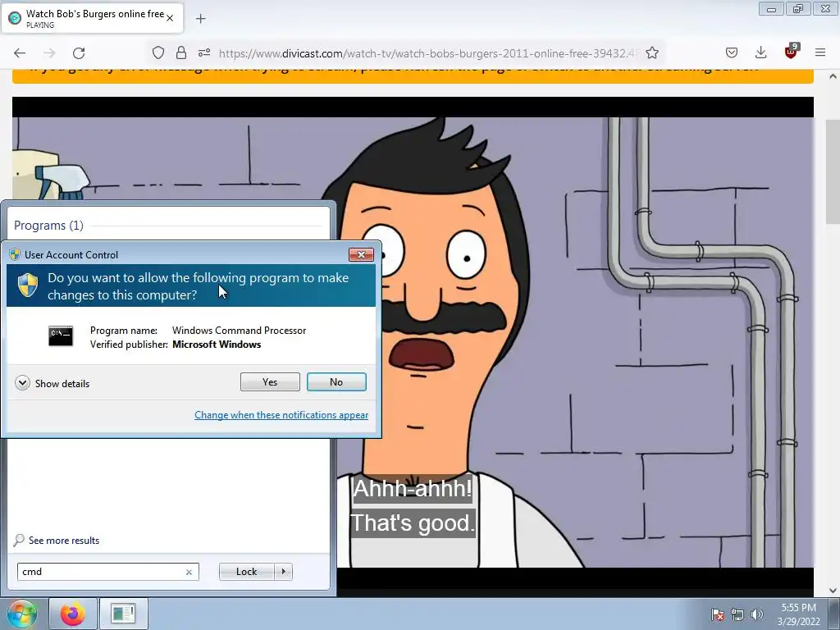The height and width of the screenshot is (630, 840).
Task: Reload the current page
Action: [x=79, y=53]
